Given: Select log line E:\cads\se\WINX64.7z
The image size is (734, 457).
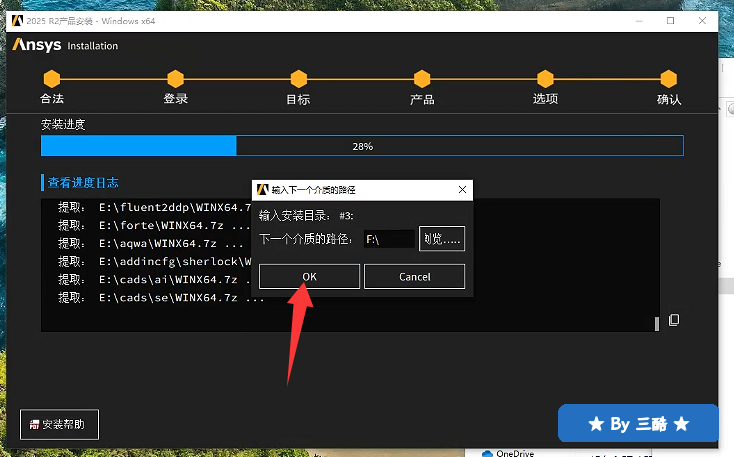Looking at the screenshot, I should 161,298.
